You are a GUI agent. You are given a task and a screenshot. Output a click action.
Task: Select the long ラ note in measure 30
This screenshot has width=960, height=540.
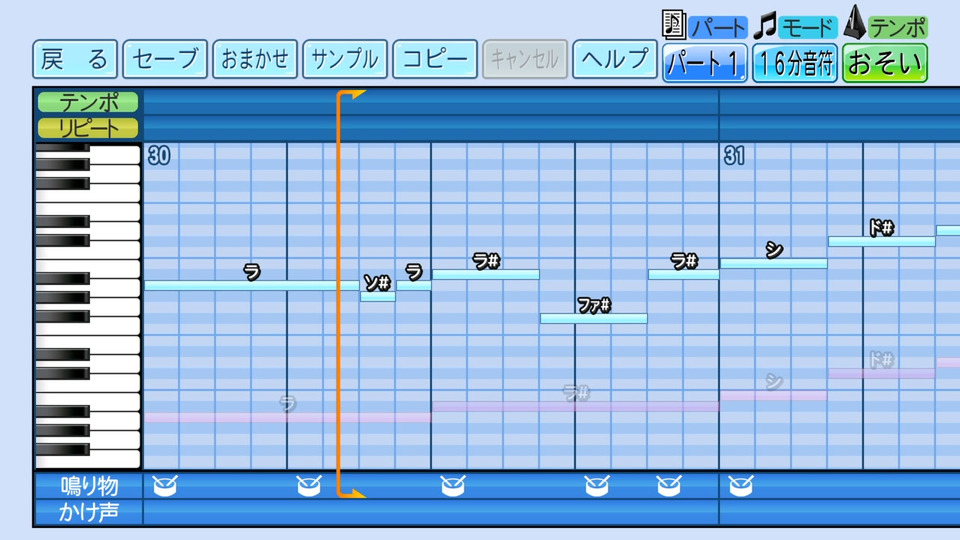pyautogui.click(x=252, y=285)
